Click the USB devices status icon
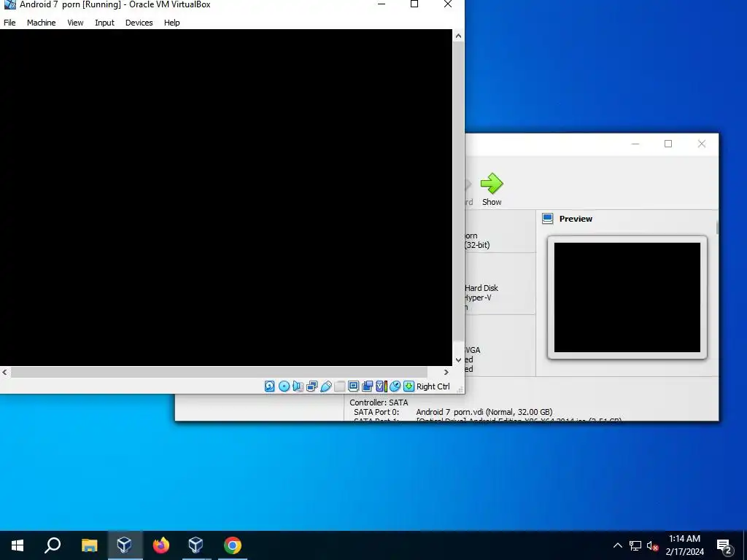Viewport: 747px width, 560px height. [x=326, y=386]
